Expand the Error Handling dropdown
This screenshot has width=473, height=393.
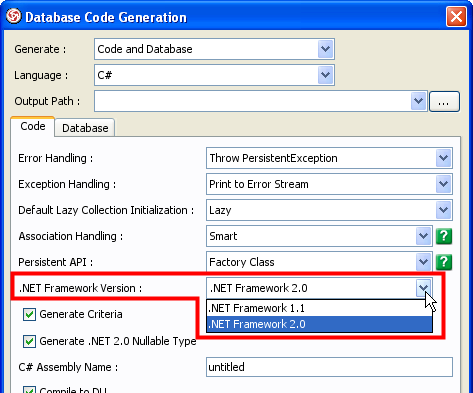coord(443,158)
